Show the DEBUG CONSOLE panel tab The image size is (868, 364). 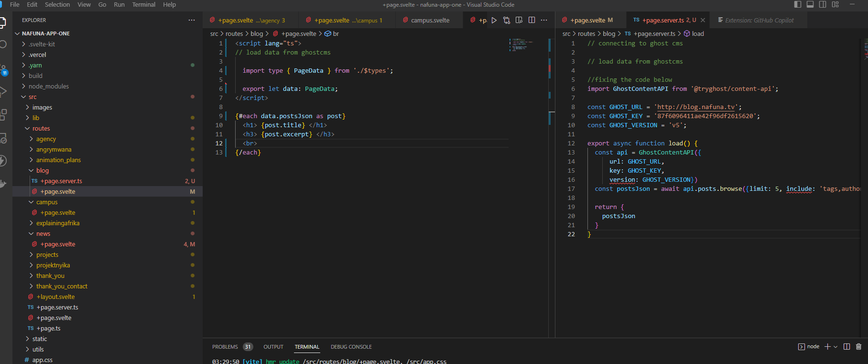[351, 347]
